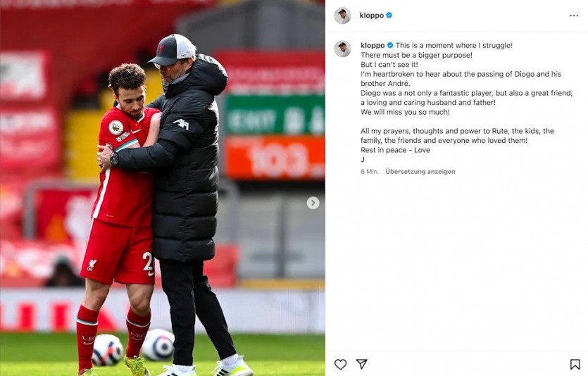Open the 6 Min. timestamp link
Screen dimensions: 588x376
pos(370,171)
